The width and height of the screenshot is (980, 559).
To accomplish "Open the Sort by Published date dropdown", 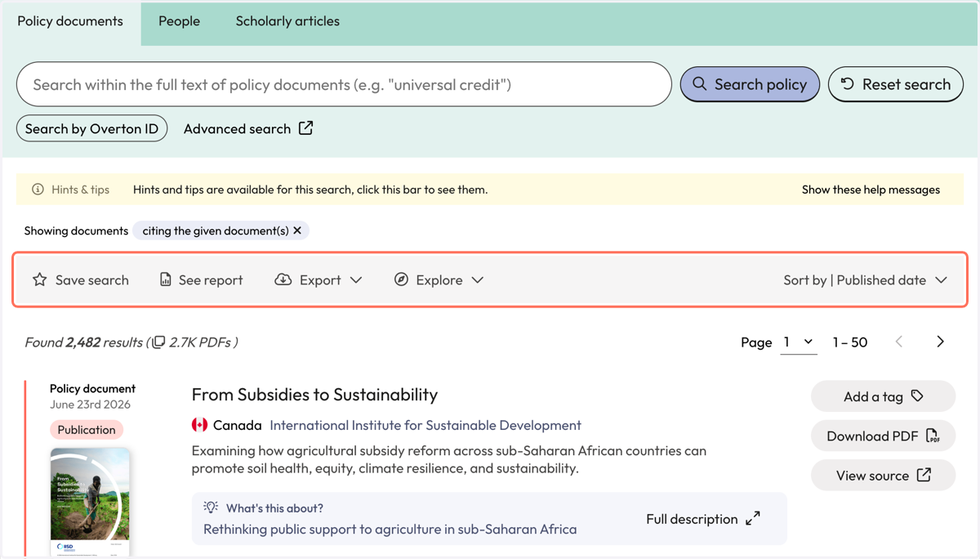I will 865,279.
